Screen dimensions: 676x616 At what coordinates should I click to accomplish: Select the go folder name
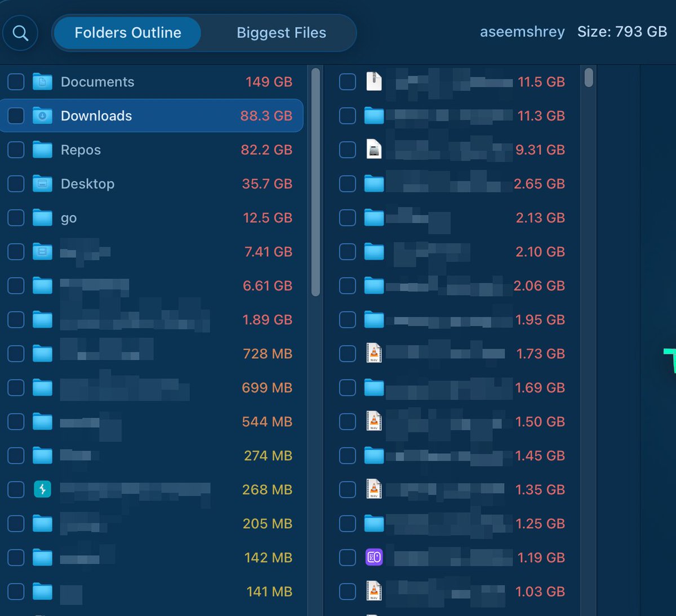point(69,218)
